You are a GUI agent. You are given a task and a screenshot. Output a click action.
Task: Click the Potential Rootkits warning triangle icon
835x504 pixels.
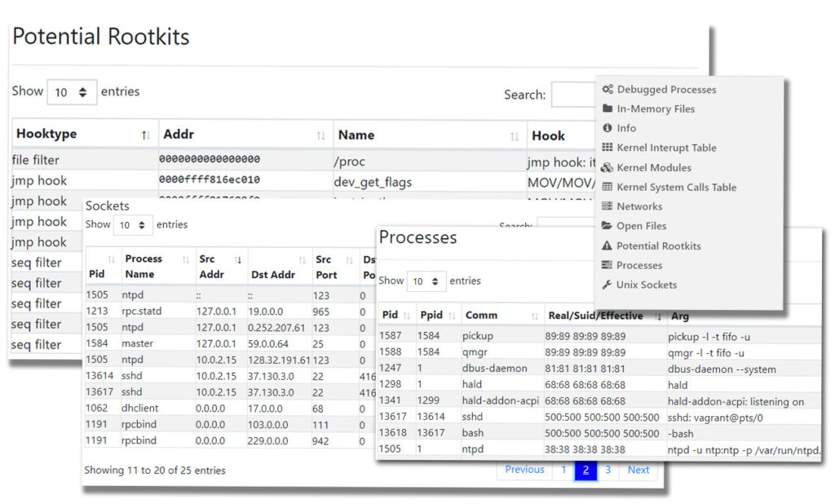click(x=607, y=245)
